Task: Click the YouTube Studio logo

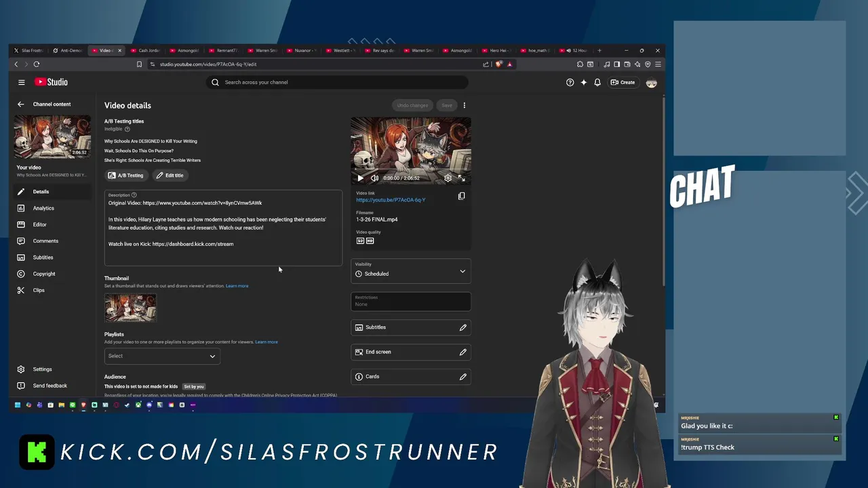Action: pyautogui.click(x=51, y=82)
